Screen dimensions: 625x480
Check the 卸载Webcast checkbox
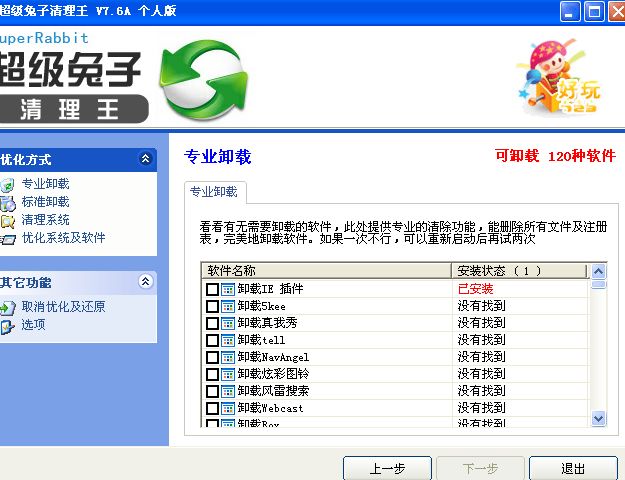click(212, 408)
